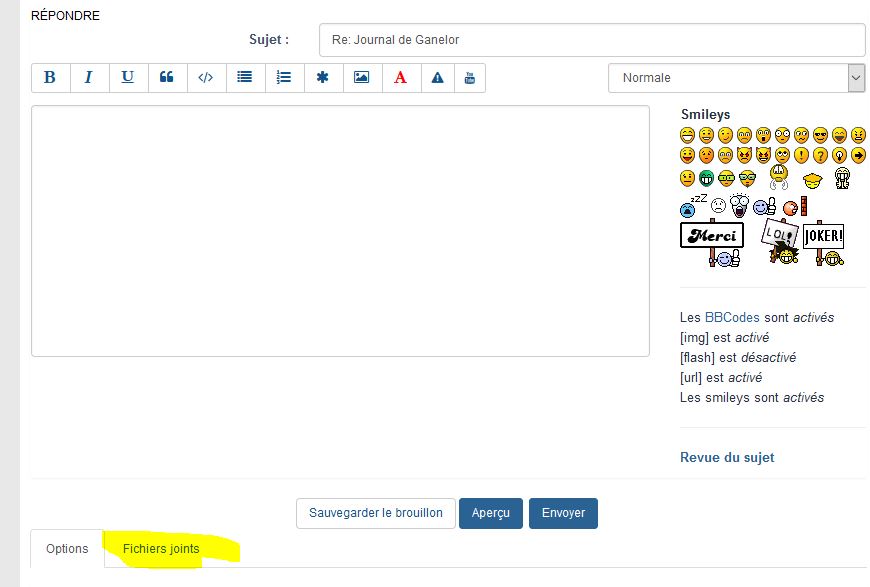Click inside the Sujet field
This screenshot has height=587, width=870.
591,40
